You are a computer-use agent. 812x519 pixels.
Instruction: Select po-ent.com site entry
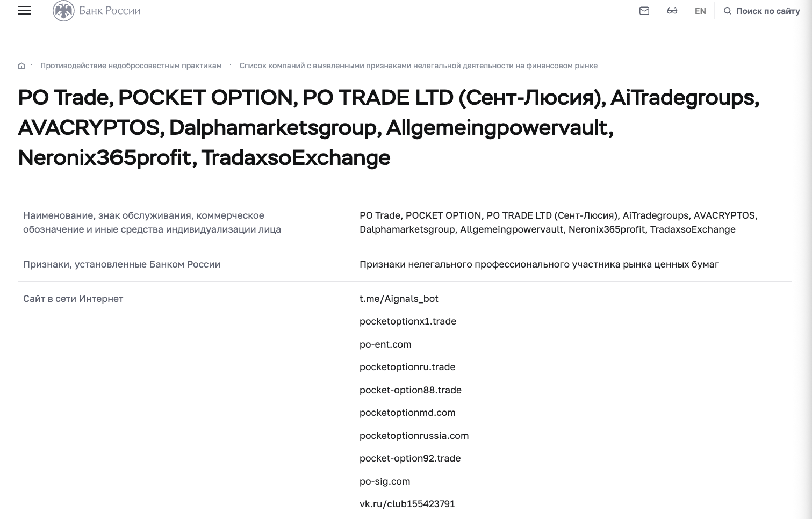coord(385,344)
